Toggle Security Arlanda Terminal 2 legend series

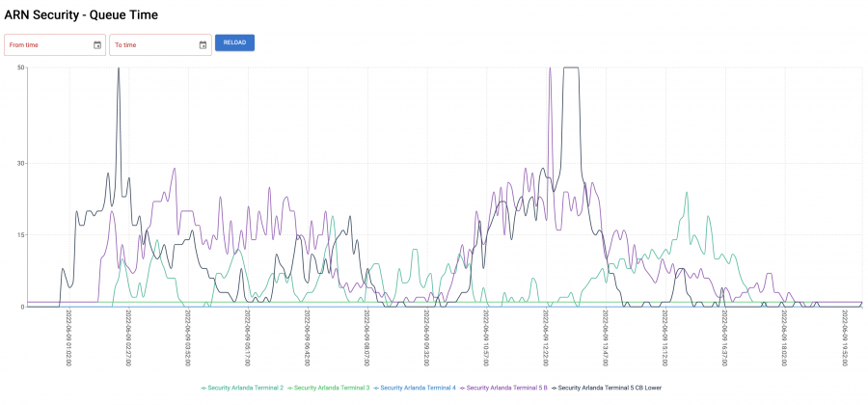click(x=242, y=388)
